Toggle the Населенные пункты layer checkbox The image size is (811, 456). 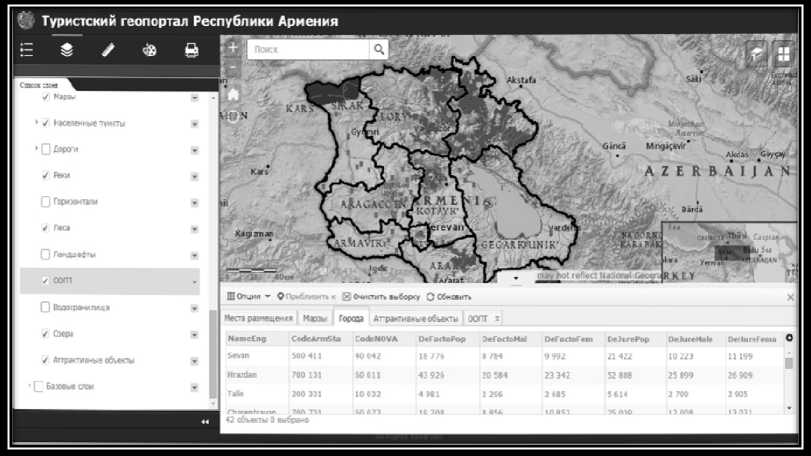[46, 123]
